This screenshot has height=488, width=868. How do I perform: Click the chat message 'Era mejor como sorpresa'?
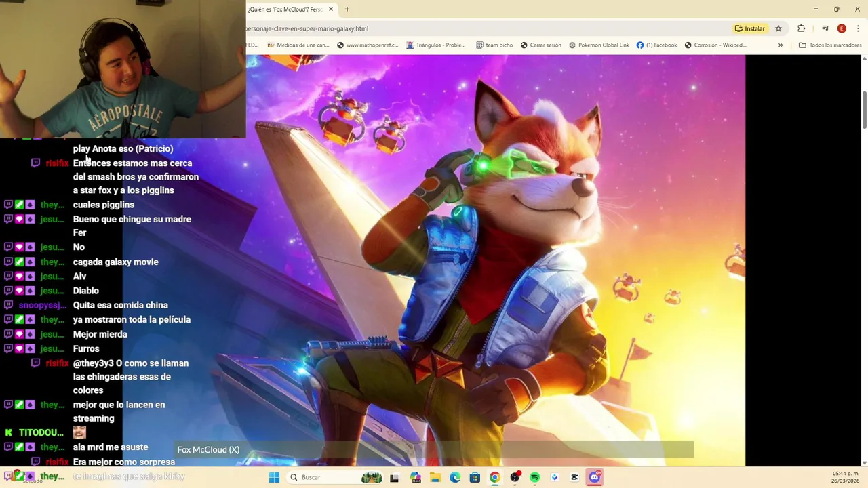[124, 462]
